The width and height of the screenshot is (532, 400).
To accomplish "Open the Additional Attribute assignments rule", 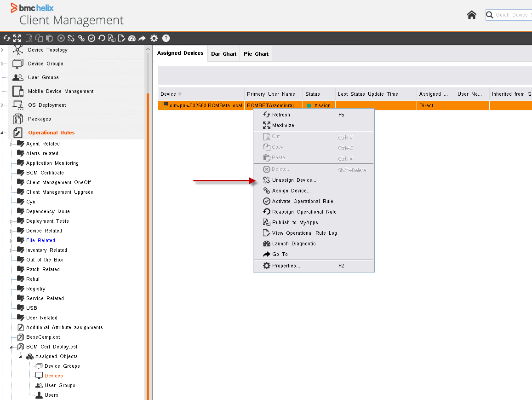I will click(64, 328).
